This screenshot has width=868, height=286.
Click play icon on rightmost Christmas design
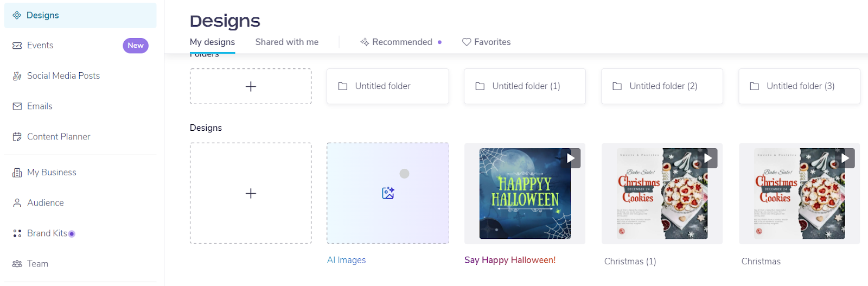coord(845,158)
